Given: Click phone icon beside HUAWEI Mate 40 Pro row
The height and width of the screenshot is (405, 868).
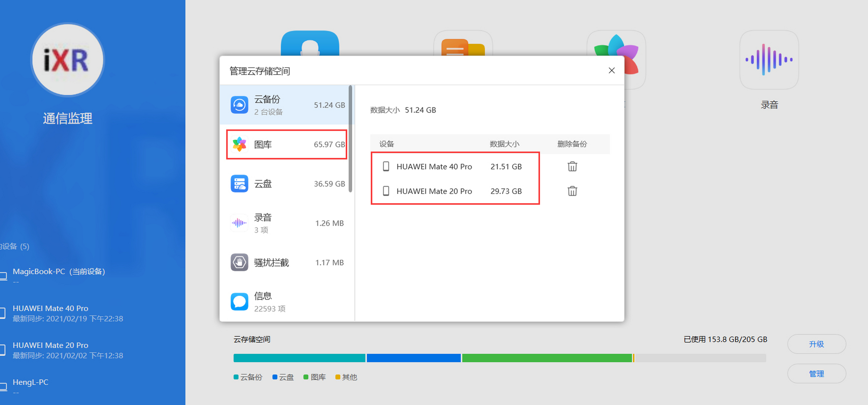Looking at the screenshot, I should (x=386, y=166).
